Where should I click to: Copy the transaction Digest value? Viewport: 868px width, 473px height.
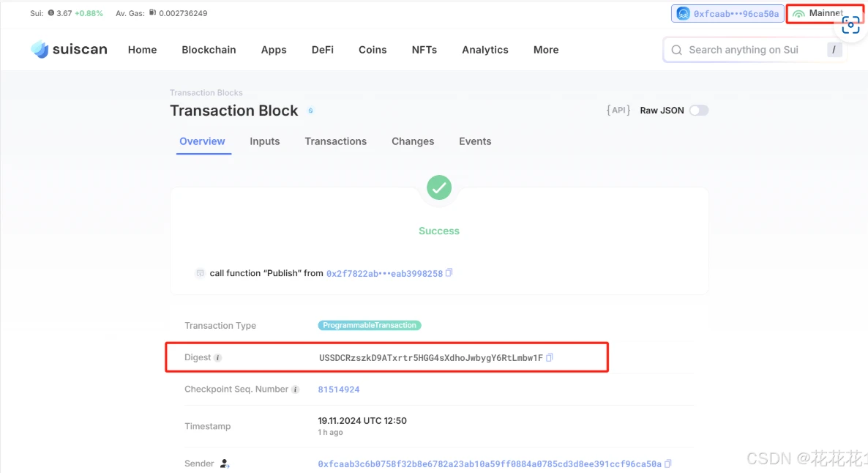(x=550, y=357)
